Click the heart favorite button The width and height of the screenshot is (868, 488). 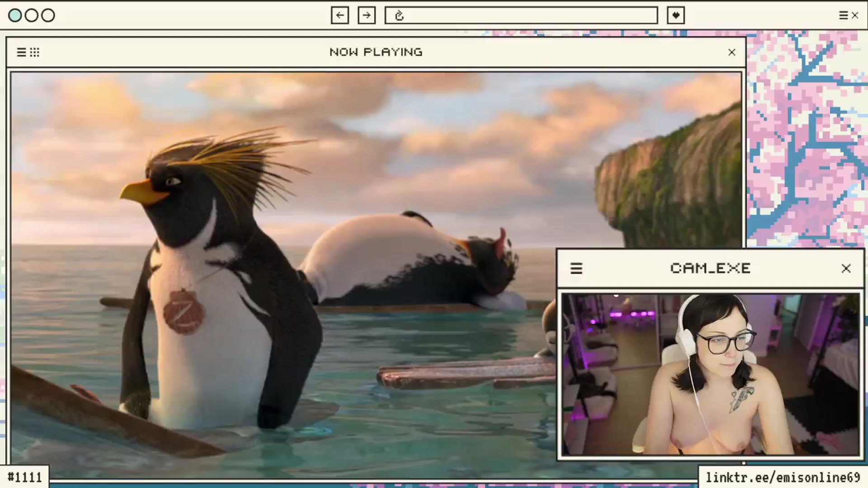point(676,15)
